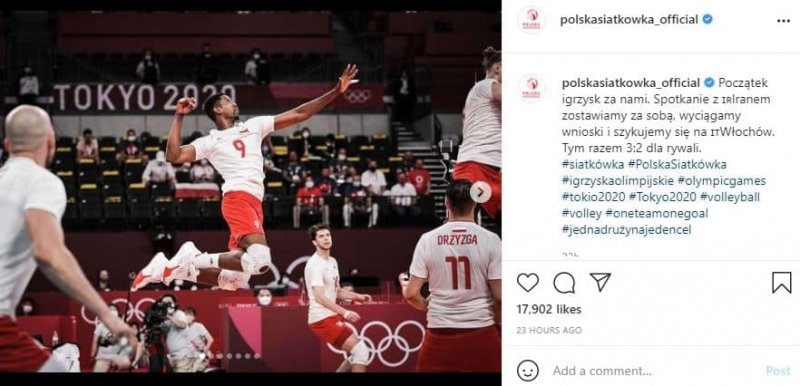Viewport: 800px width, 386px height.
Task: Open comments via speech bubble icon
Action: click(564, 282)
